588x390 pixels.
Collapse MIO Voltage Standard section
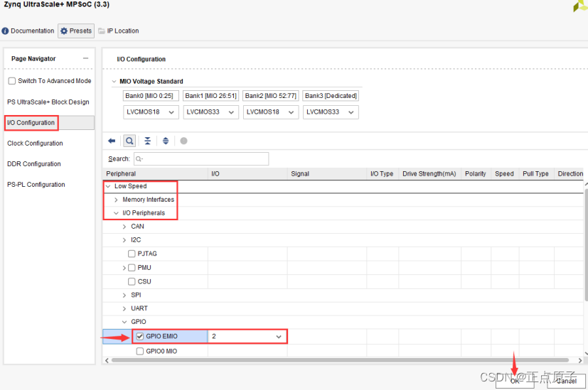114,81
